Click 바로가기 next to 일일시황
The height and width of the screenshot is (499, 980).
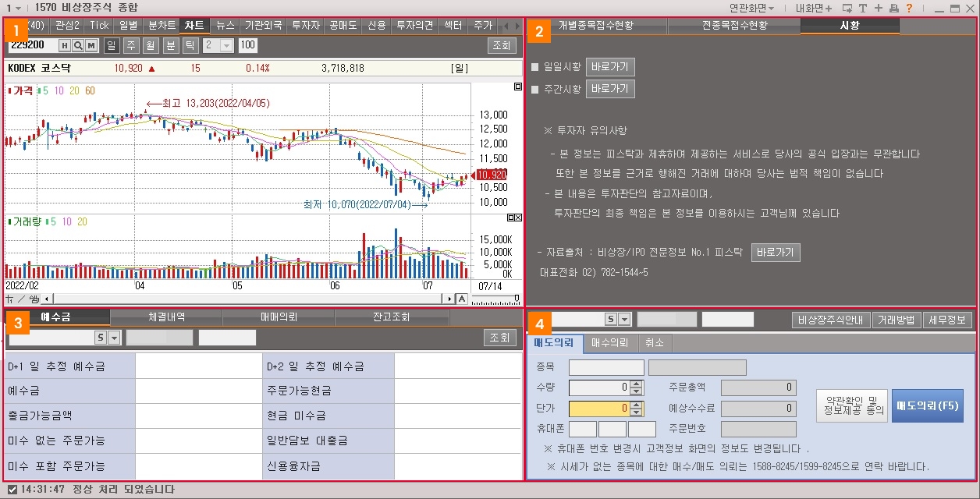[610, 67]
